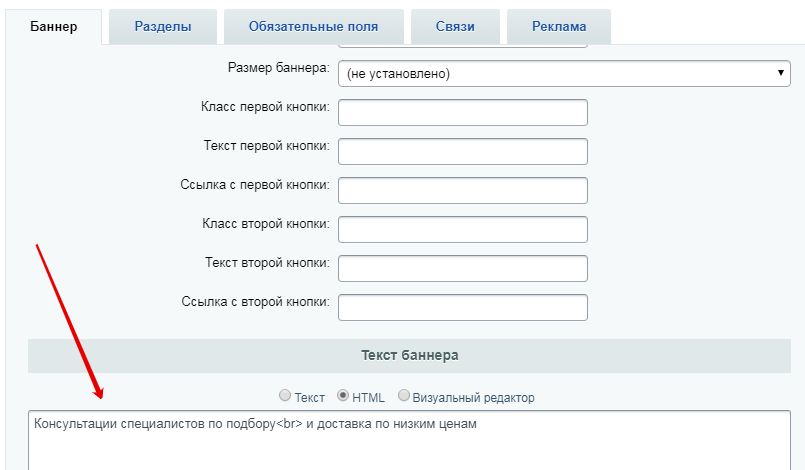Click inside the banner text area
This screenshot has height=470, width=805.
[x=409, y=440]
